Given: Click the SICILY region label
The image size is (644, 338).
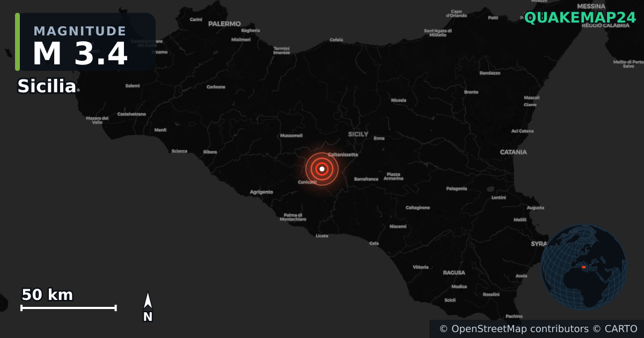Looking at the screenshot, I should click(x=358, y=134).
